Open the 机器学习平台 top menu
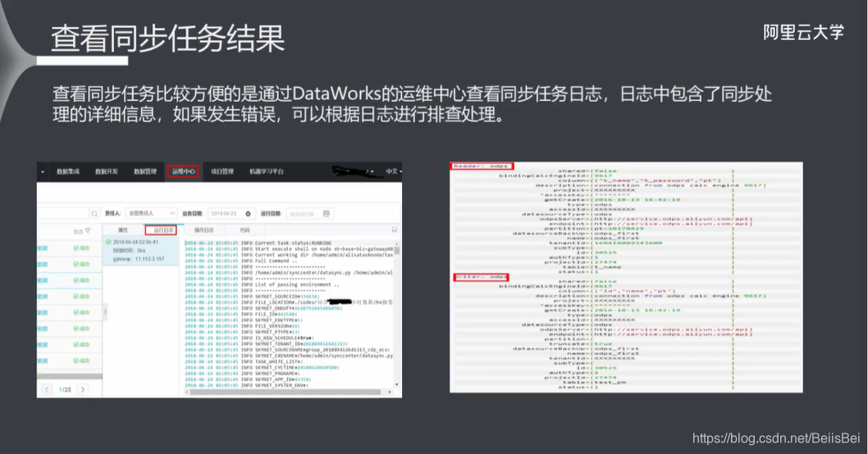This screenshot has height=454, width=868. tap(267, 172)
